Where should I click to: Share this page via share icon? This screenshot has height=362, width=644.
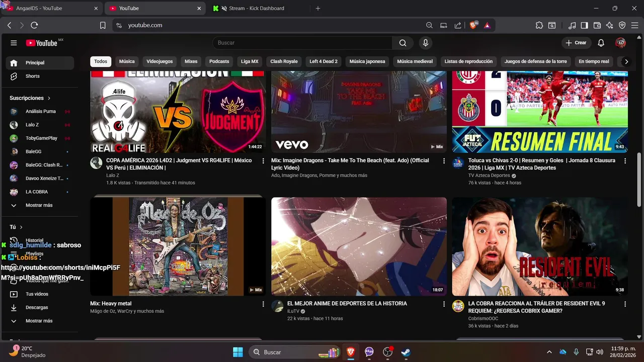(x=457, y=25)
